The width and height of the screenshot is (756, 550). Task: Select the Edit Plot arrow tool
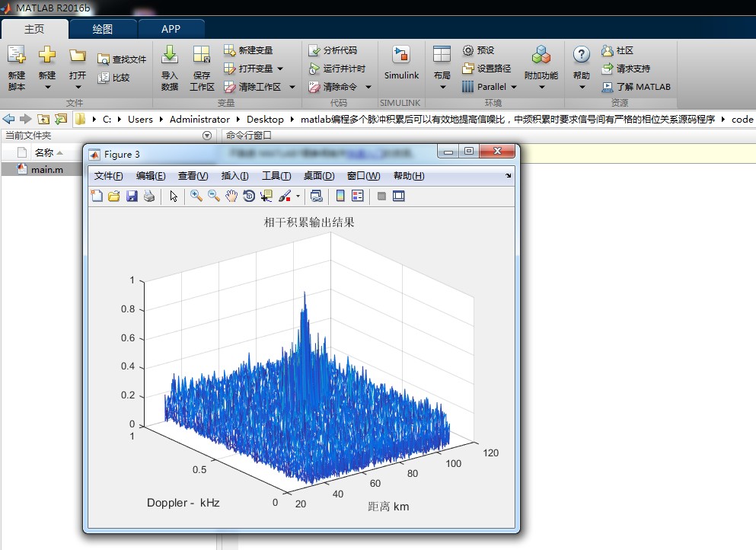174,196
